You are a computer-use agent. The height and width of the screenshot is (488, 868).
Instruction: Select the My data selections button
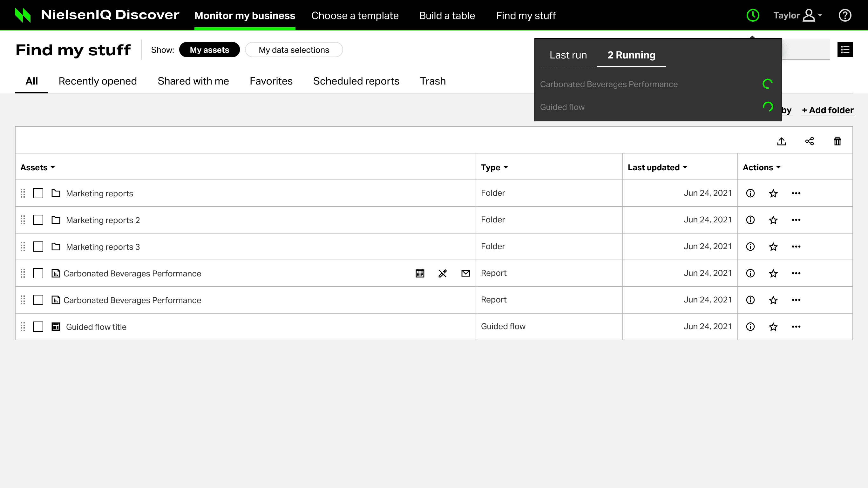click(294, 50)
